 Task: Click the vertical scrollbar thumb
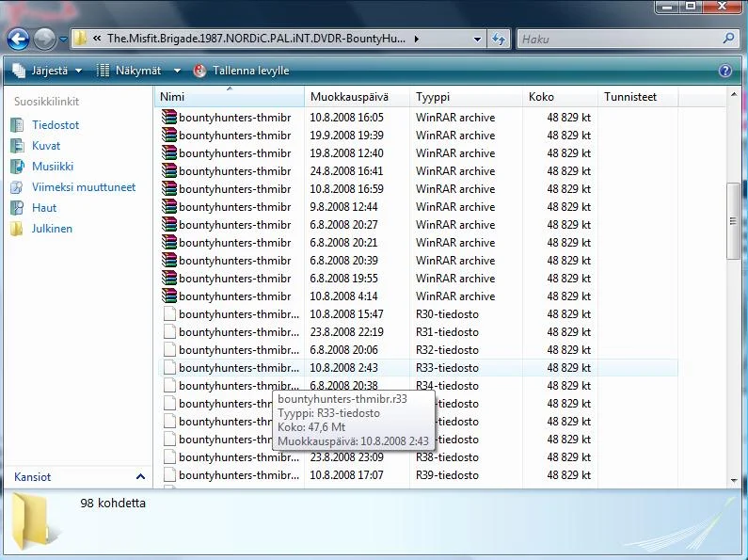coord(733,221)
